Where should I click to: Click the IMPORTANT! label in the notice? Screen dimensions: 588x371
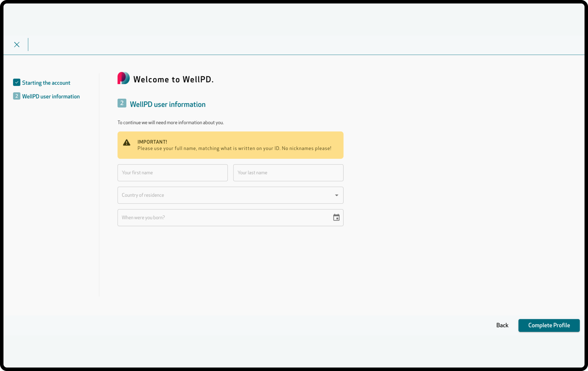(x=152, y=142)
